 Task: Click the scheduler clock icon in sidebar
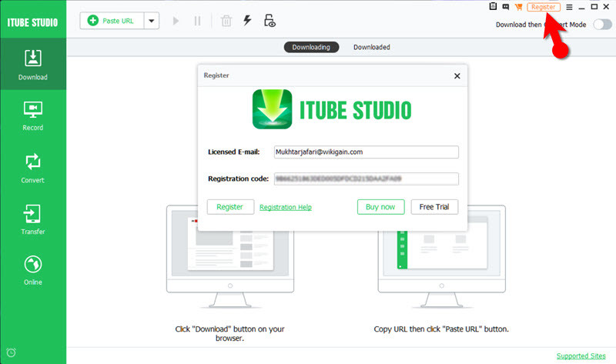tap(12, 352)
